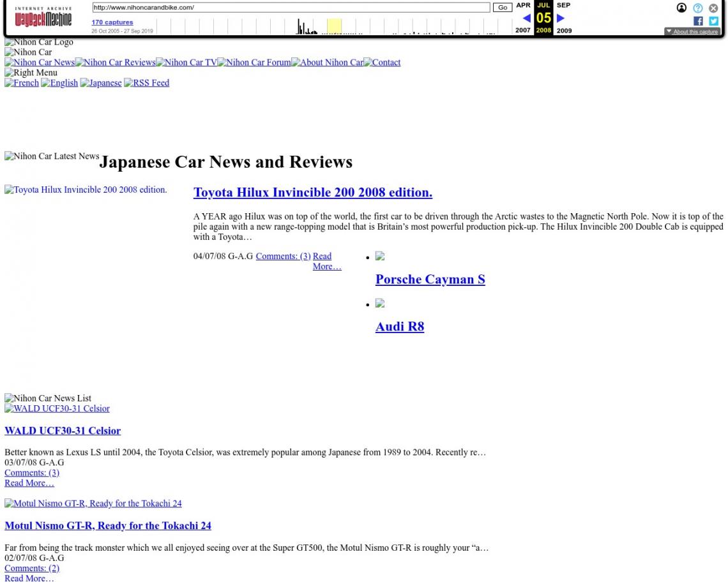Click Read More for Motul Nismo article
Screen dimensions: 728x582
pos(29,578)
